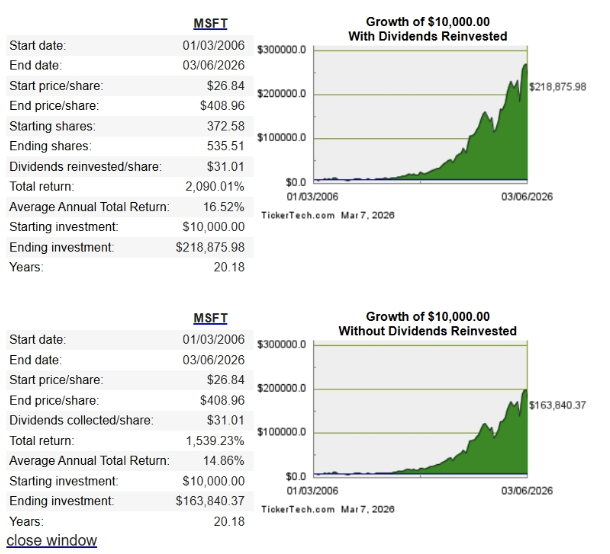
Task: Click the MSFT ticker link in the bottom table
Action: 208,318
